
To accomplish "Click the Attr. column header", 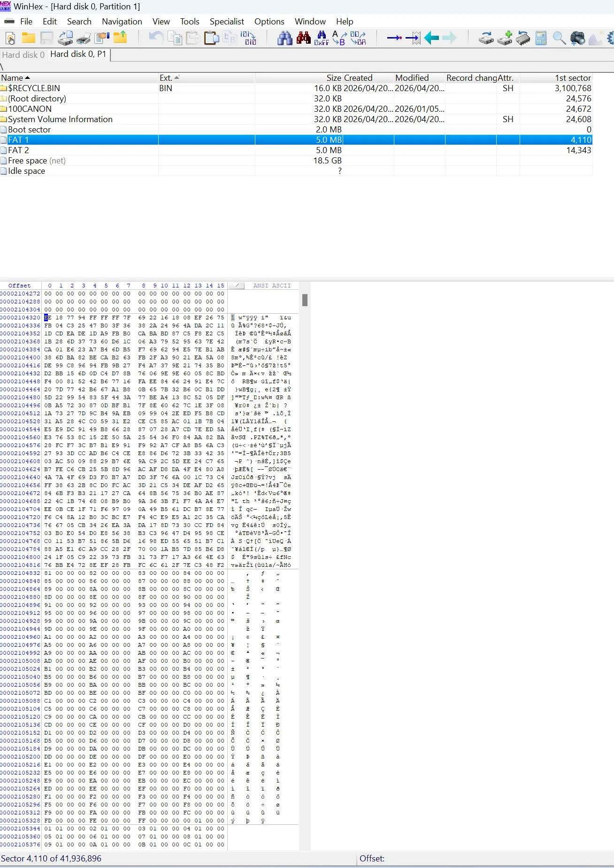I will click(x=507, y=78).
